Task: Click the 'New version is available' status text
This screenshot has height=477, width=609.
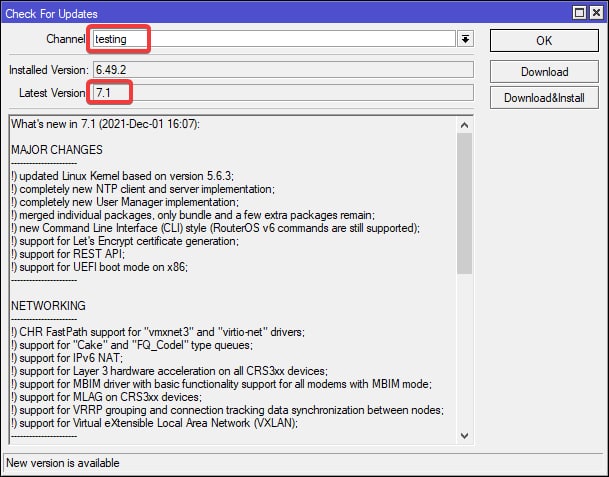Action: (63, 463)
